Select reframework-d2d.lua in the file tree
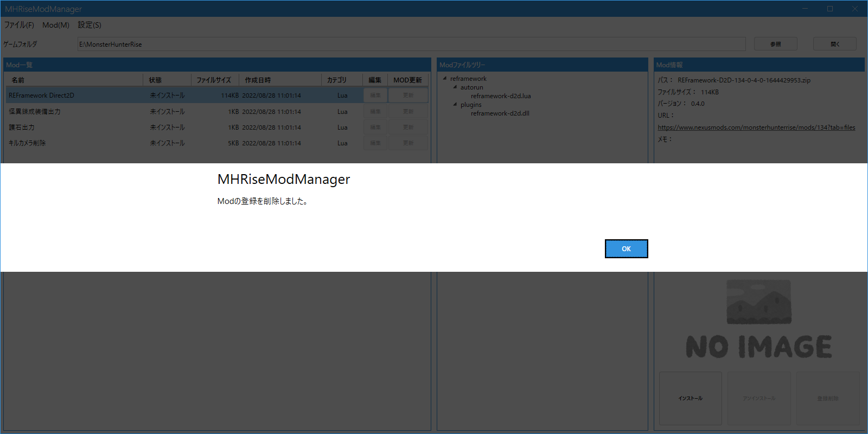This screenshot has width=868, height=434. tap(501, 96)
